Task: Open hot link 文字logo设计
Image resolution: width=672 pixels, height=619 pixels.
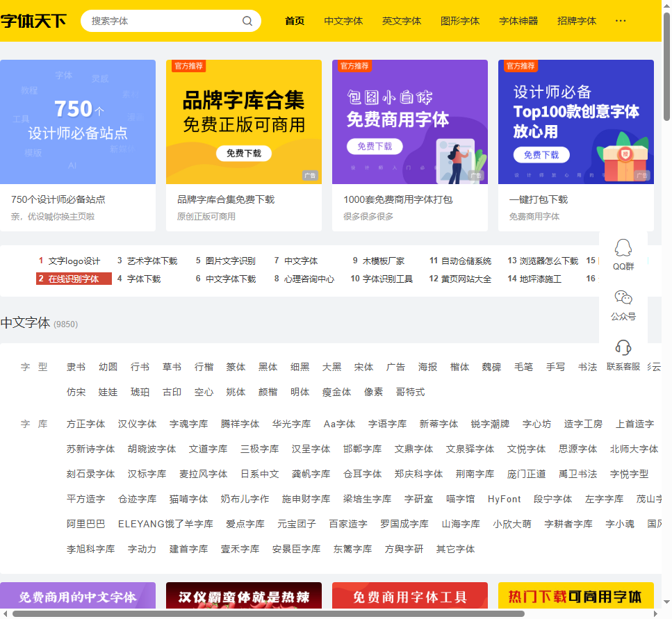Action: tap(74, 261)
